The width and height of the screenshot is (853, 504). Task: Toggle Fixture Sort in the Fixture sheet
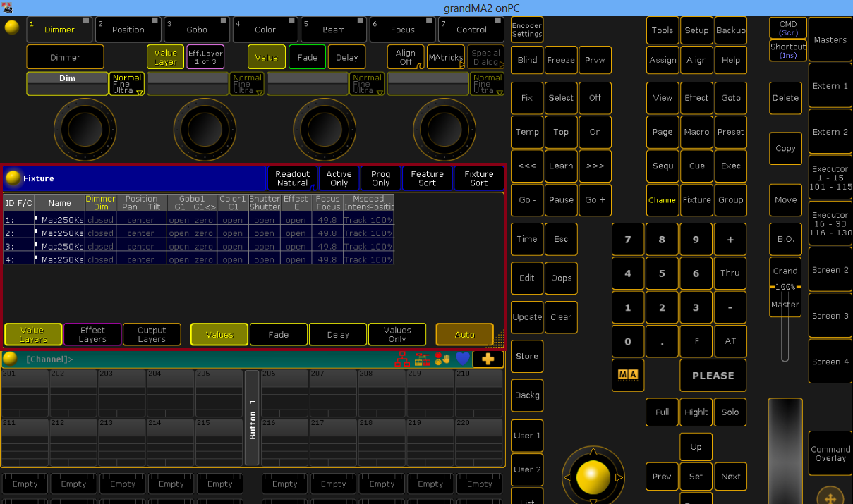(479, 178)
